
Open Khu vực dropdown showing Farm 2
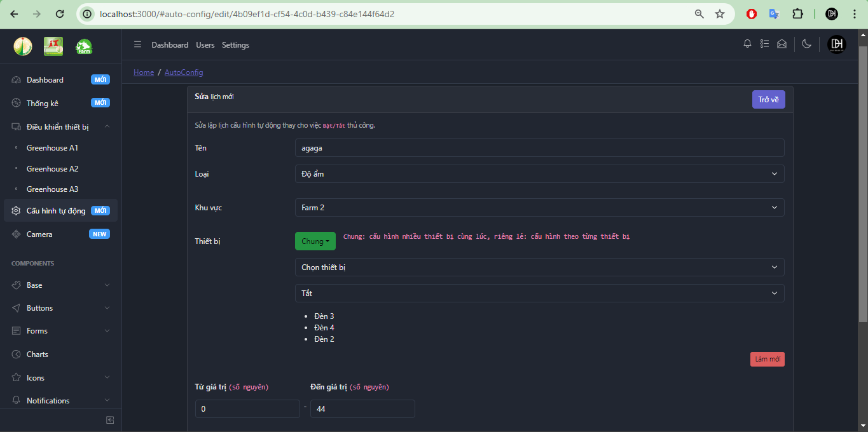pos(539,207)
